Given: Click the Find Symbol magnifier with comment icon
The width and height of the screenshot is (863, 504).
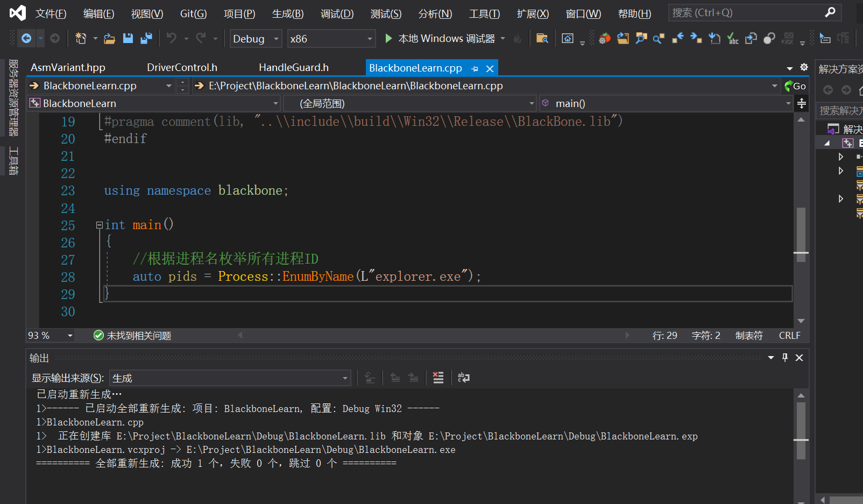Looking at the screenshot, I should (x=641, y=38).
